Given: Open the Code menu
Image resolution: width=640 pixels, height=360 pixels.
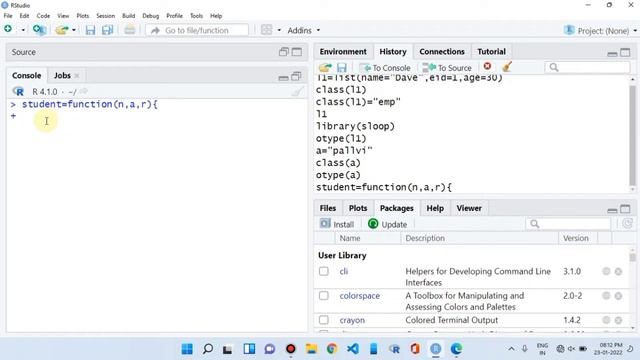Looking at the screenshot, I should (43, 16).
